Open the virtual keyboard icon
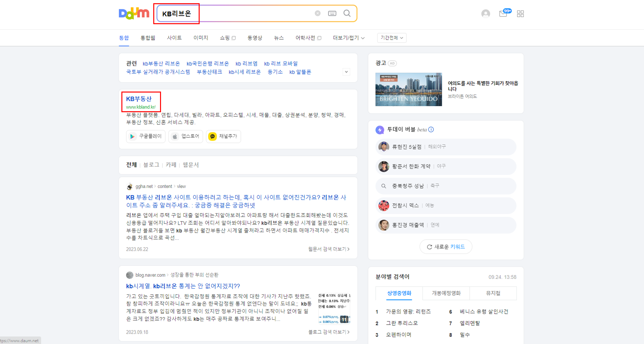This screenshot has width=644, height=344. point(332,13)
